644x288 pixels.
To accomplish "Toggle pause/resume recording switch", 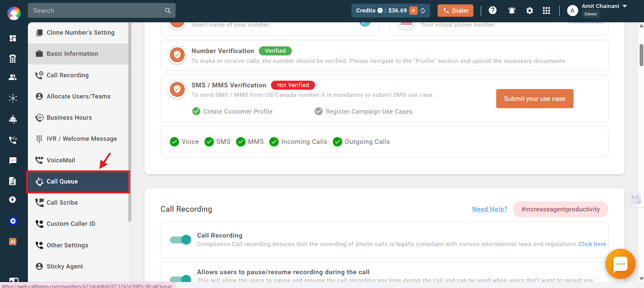I will tap(180, 279).
